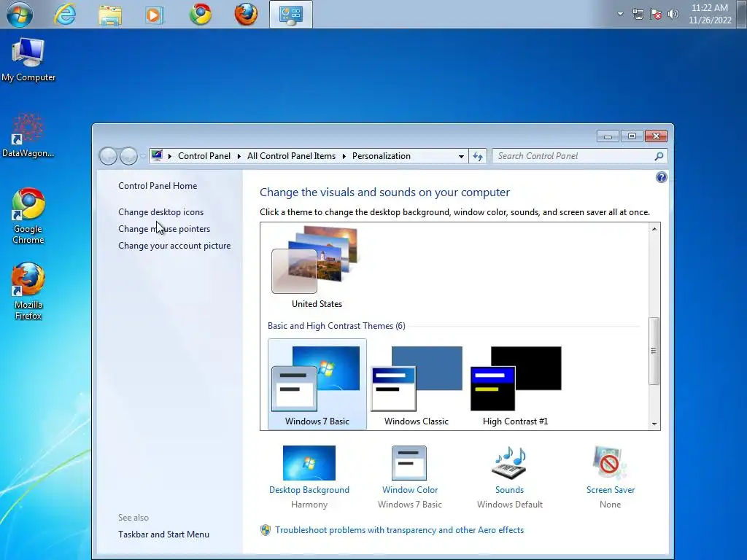Open Windows Explorer folder icon on taskbar
This screenshot has height=560, width=747.
110,15
